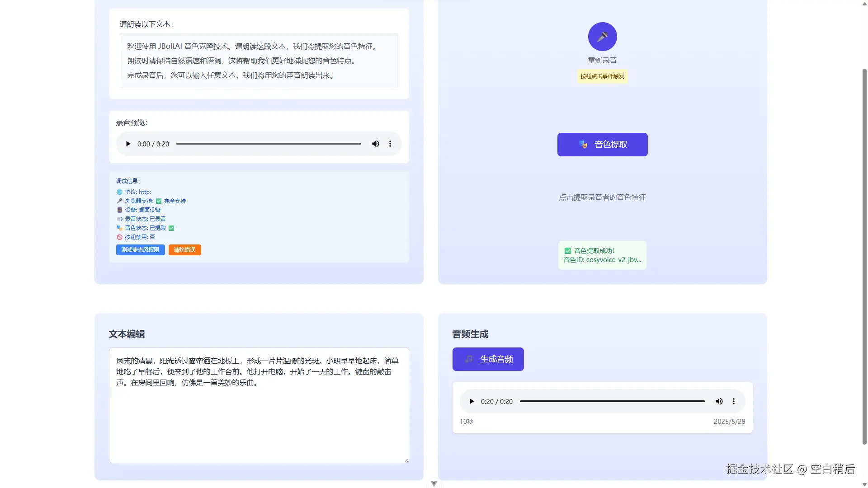Play the generated audio clip
The image size is (868, 488).
(472, 401)
